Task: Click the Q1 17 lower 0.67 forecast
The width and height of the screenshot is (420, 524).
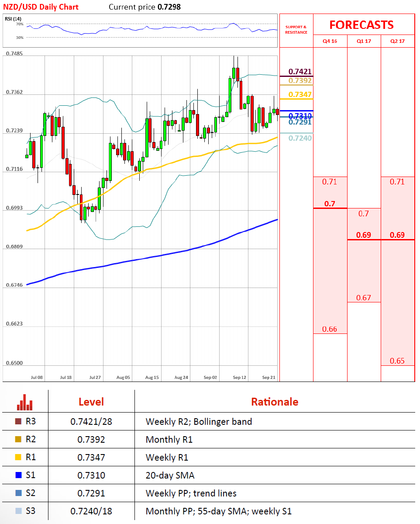Action: pos(364,298)
